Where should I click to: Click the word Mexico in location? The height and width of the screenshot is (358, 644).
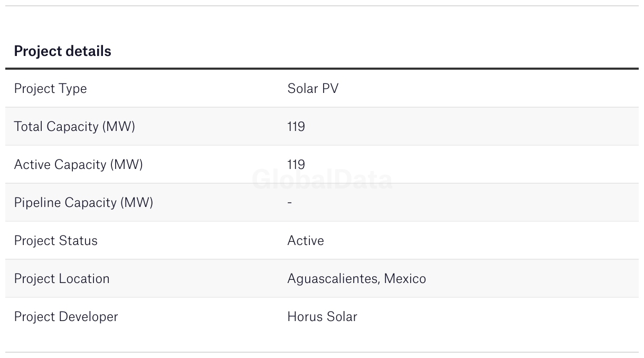click(x=405, y=278)
